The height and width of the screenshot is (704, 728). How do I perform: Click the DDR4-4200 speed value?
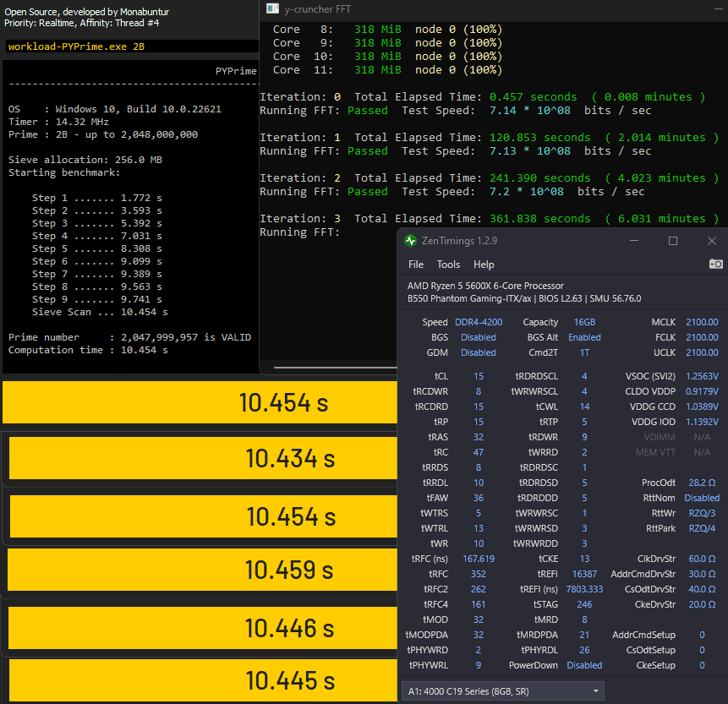(479, 322)
